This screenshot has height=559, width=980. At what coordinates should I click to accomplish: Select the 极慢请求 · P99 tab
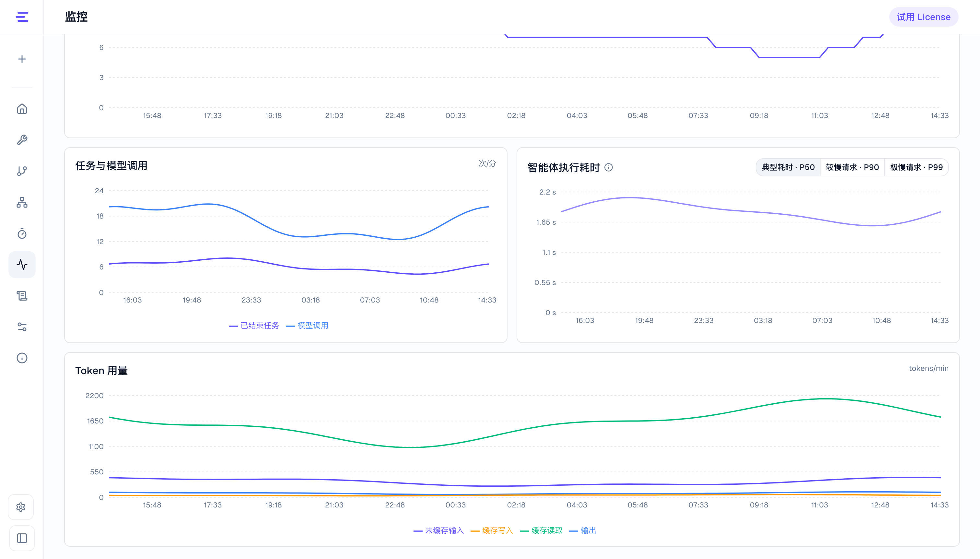coord(916,167)
